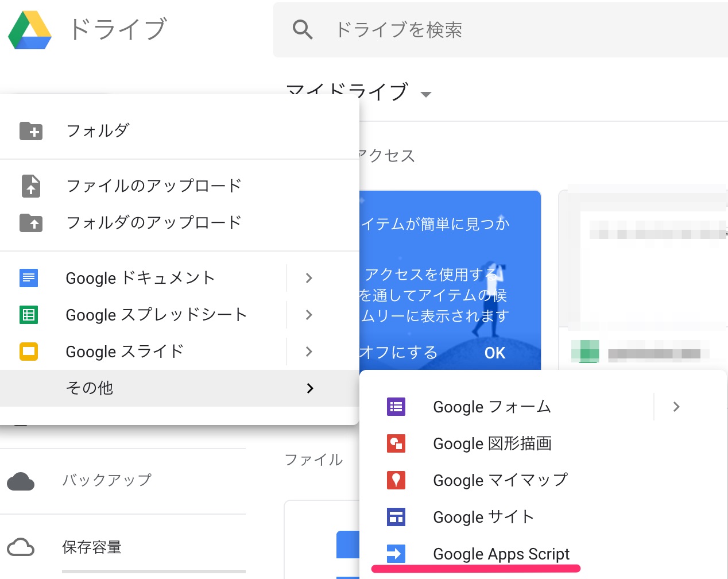Click the OK button
The width and height of the screenshot is (728, 579).
tap(494, 353)
